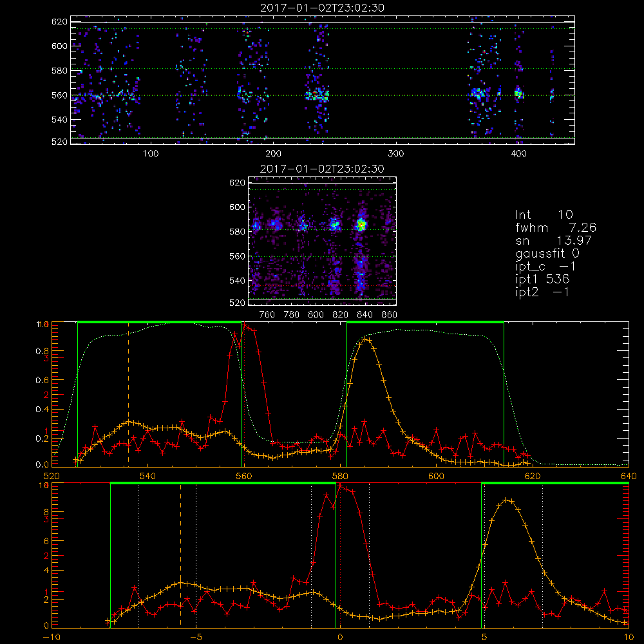Click x-axis label 400 of the top spectrogram
644x644 pixels.
[x=518, y=154]
